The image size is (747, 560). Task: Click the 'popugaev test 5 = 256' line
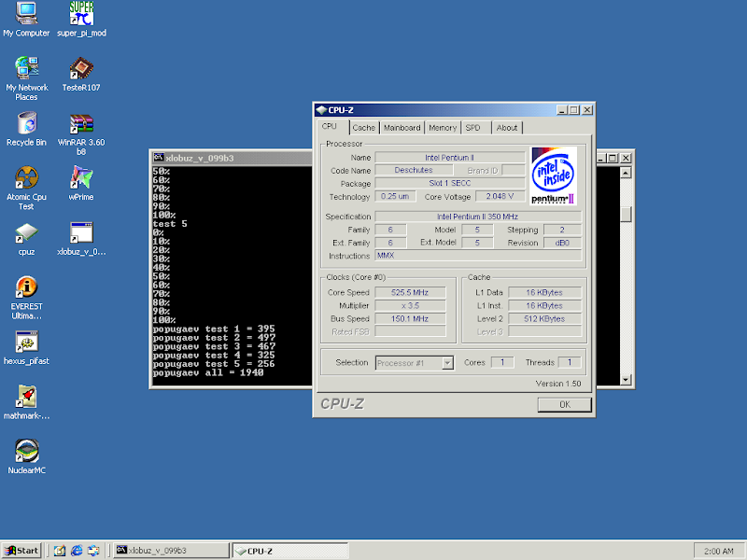coord(214,364)
